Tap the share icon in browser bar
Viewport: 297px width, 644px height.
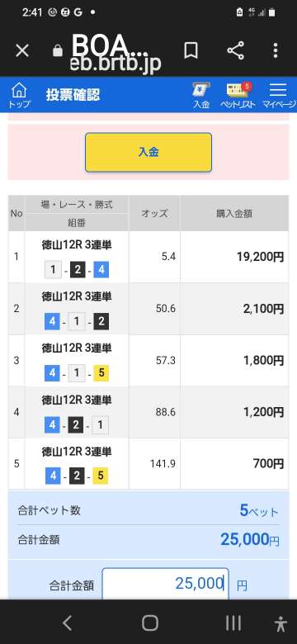pyautogui.click(x=235, y=51)
